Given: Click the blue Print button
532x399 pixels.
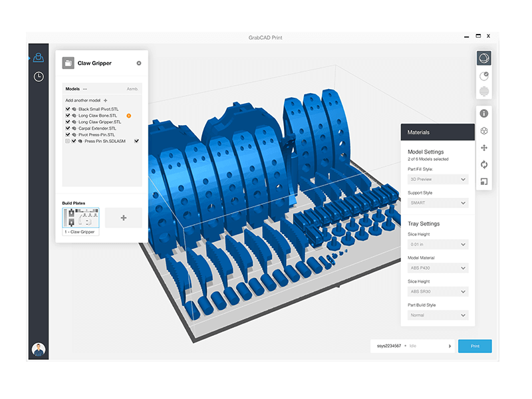Looking at the screenshot, I should tap(475, 346).
